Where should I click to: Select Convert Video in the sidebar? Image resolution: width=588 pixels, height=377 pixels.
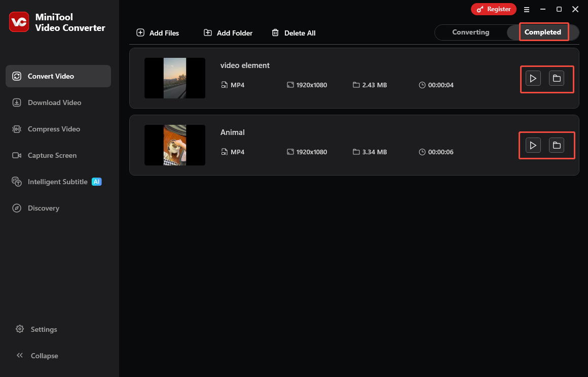51,76
